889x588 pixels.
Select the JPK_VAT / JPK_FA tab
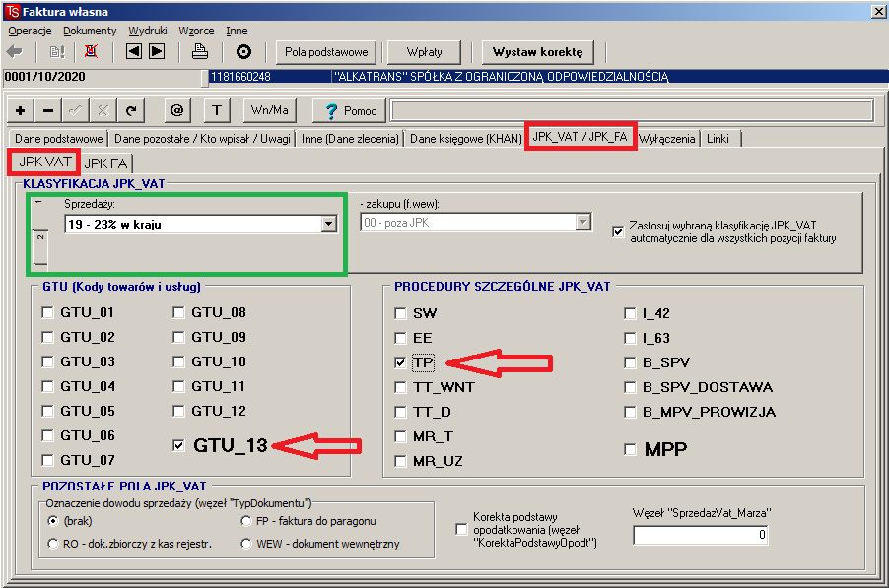click(580, 137)
